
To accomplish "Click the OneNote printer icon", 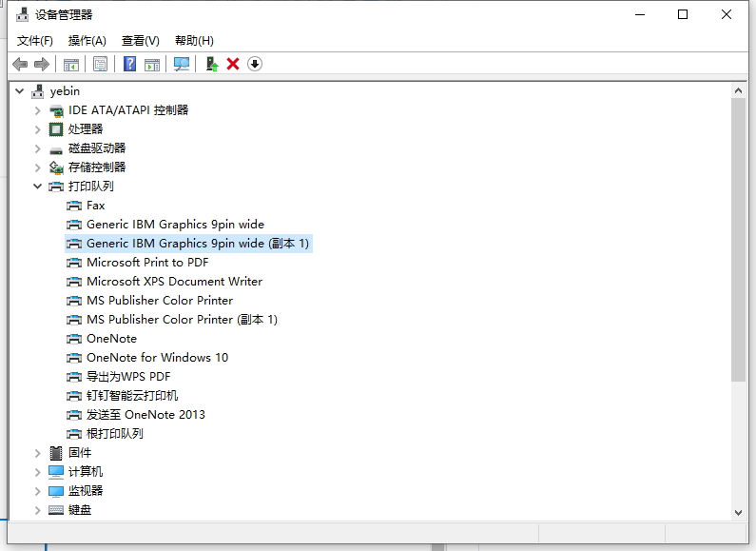I will [x=74, y=339].
